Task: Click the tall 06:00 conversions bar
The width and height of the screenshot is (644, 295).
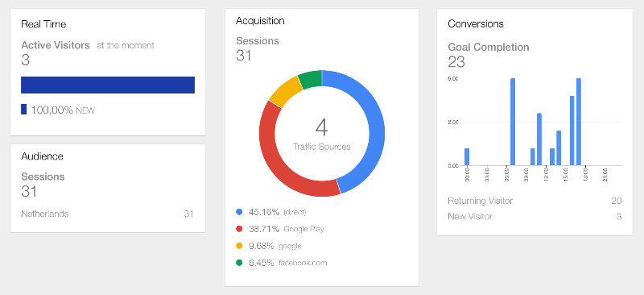Action: 513,122
